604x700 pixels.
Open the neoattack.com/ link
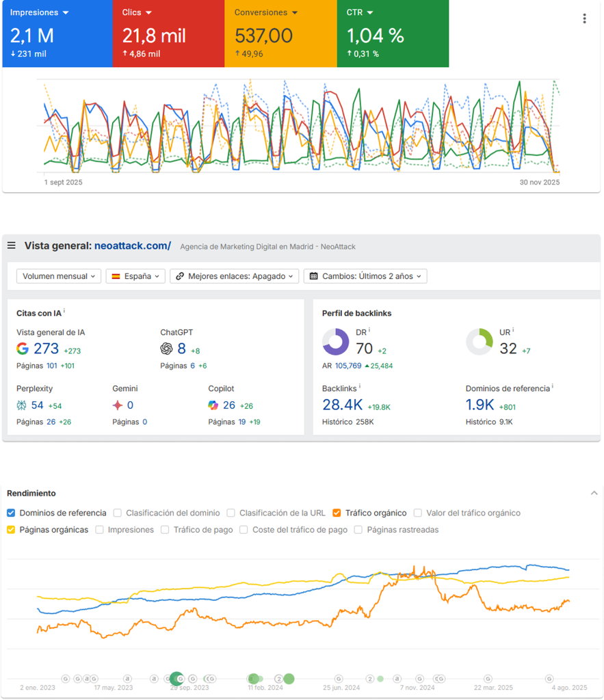click(132, 246)
